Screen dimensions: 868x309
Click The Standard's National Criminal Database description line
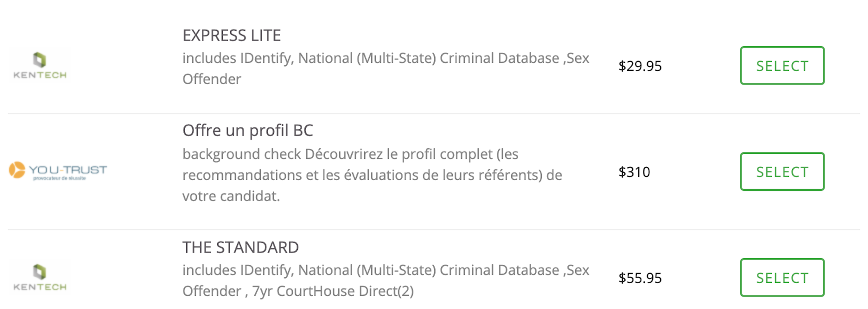click(x=386, y=270)
